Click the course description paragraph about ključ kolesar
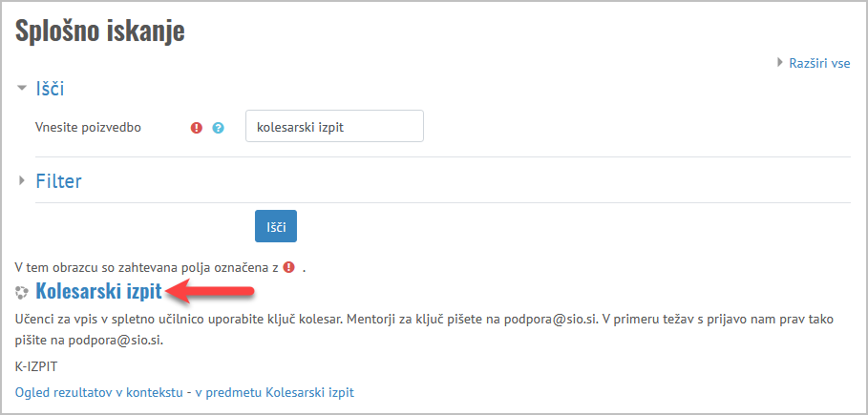The width and height of the screenshot is (868, 415). [x=424, y=330]
